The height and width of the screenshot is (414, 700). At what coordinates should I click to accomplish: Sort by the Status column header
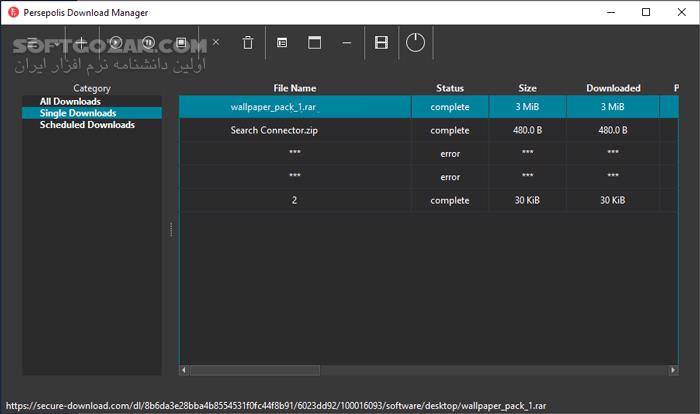[x=450, y=88]
